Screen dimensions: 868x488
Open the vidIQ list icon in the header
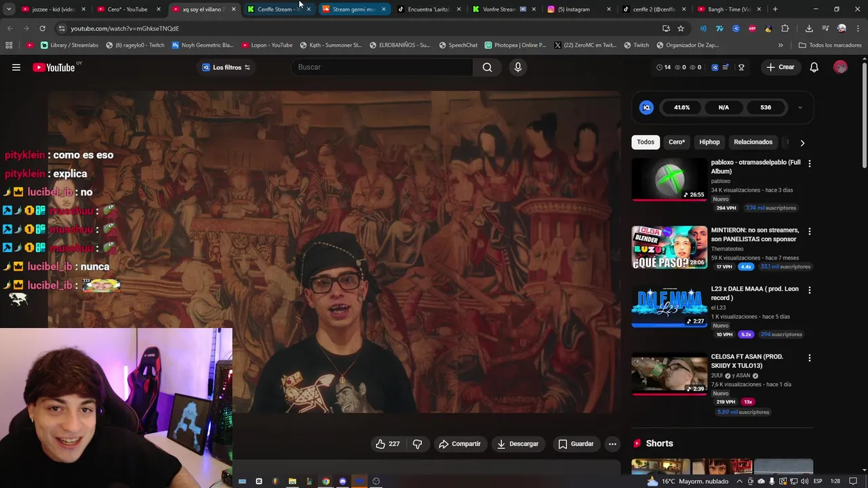tap(726, 67)
